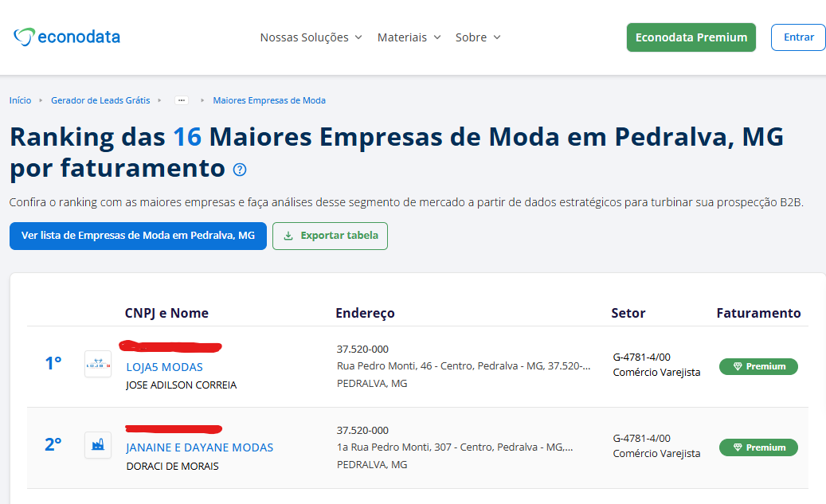Click the Premium diamond badge in second row
The image size is (826, 504).
tap(758, 447)
